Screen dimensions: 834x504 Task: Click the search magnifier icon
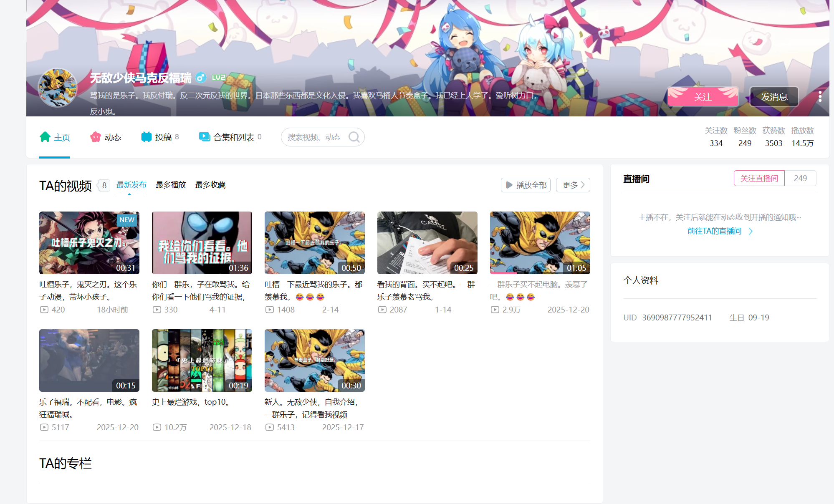pyautogui.click(x=354, y=137)
